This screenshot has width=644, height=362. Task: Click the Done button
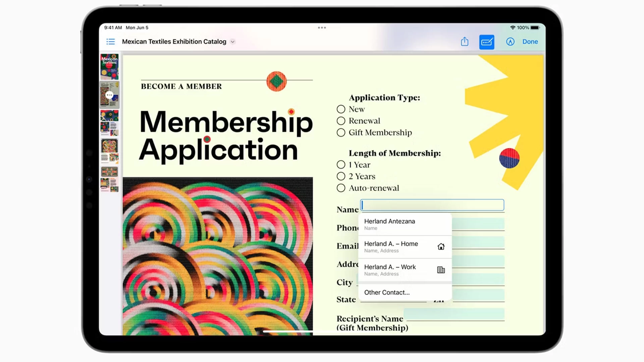pos(530,42)
